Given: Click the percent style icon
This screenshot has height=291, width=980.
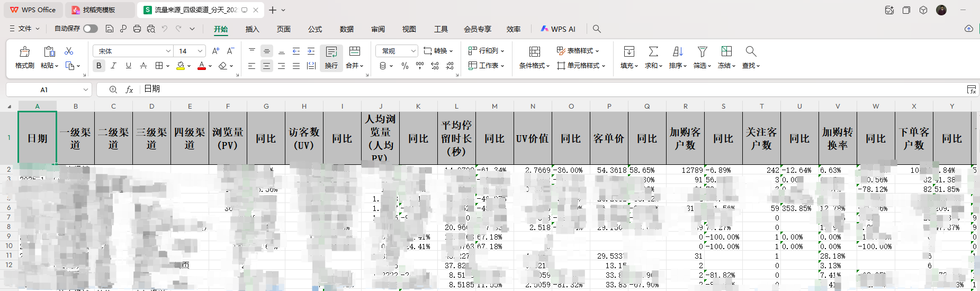Looking at the screenshot, I should 405,66.
